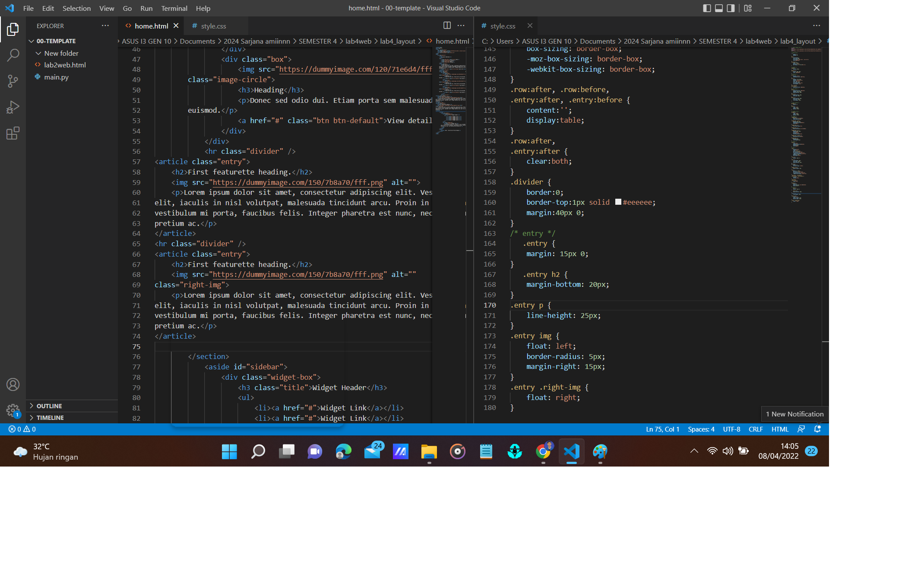The image size is (924, 578).
Task: Click the #eeeeee color swatch on line 160
Action: pos(619,202)
